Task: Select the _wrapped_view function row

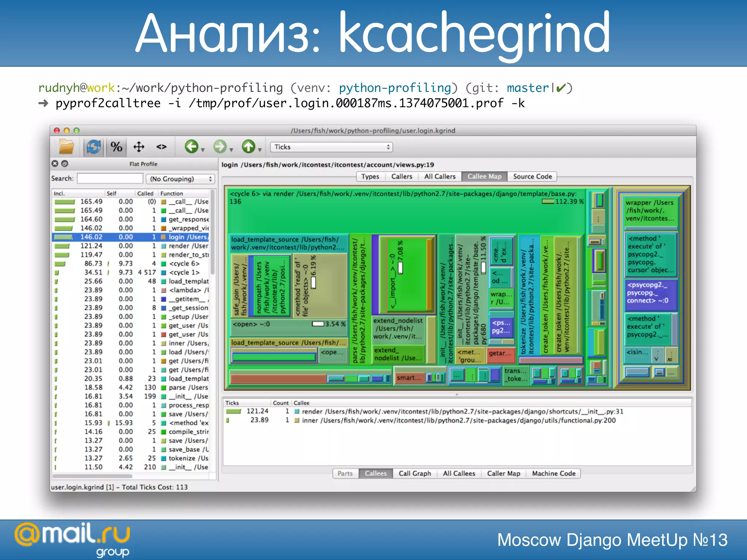Action: point(131,228)
